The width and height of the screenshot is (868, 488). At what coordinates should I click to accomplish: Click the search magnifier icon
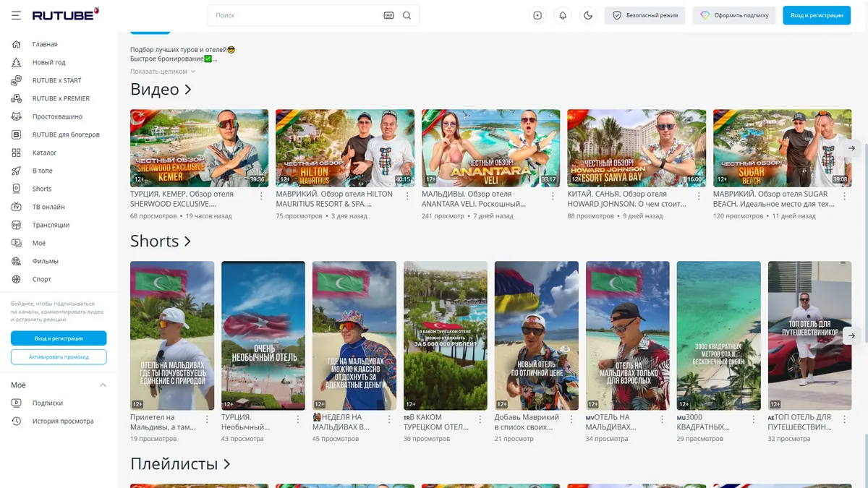[x=407, y=15]
